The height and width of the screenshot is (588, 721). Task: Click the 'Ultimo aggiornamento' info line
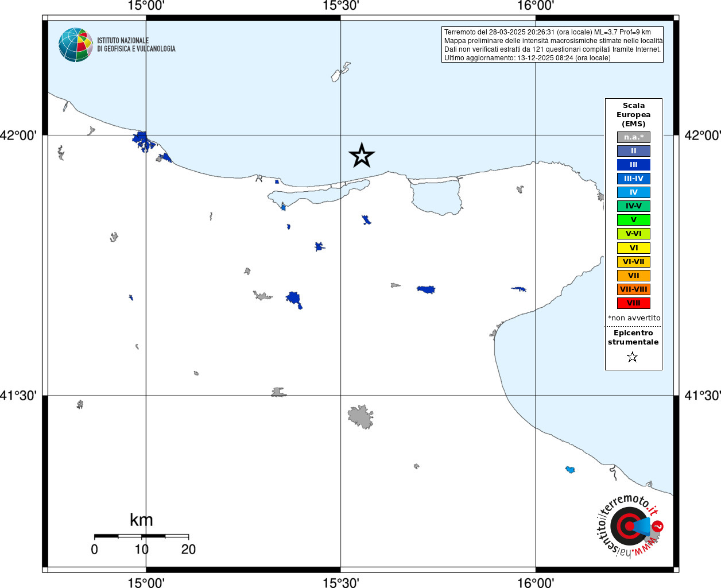click(528, 58)
